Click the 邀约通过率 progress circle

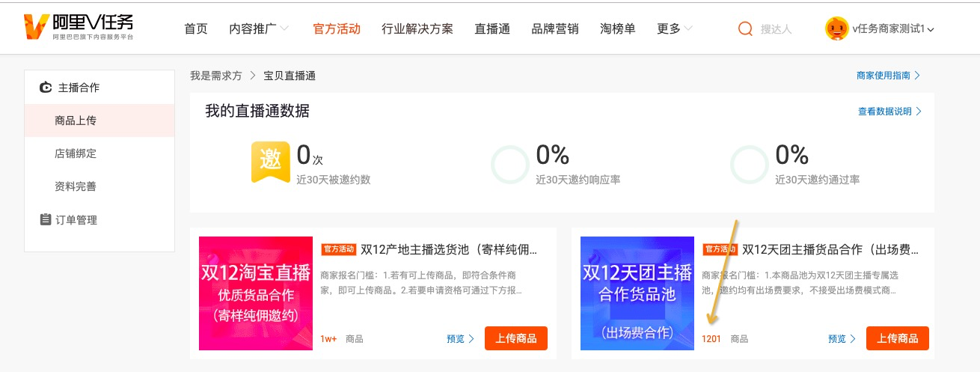(749, 165)
